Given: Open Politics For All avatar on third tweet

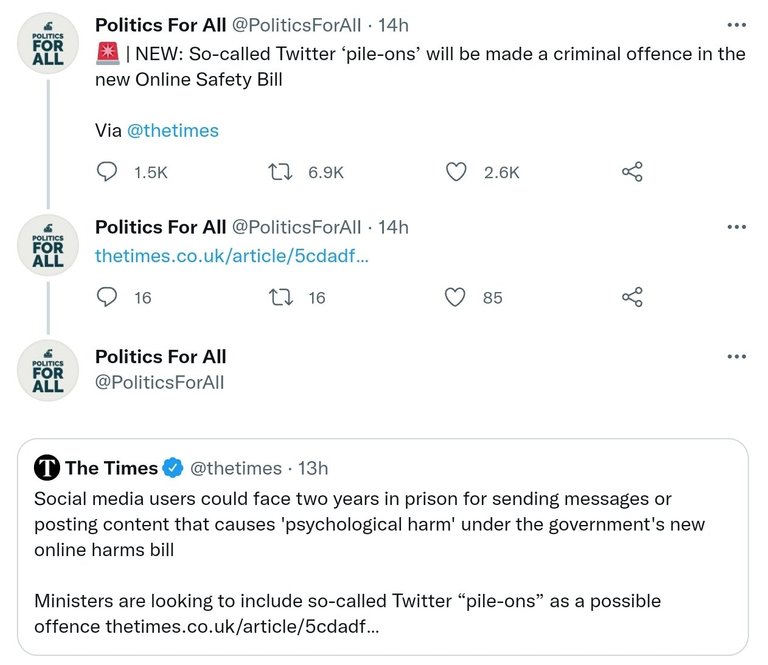Looking at the screenshot, I should (x=48, y=371).
